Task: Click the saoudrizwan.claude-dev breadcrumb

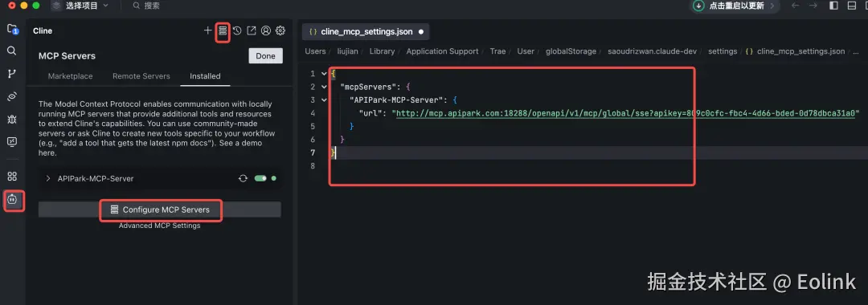Action: tap(652, 51)
